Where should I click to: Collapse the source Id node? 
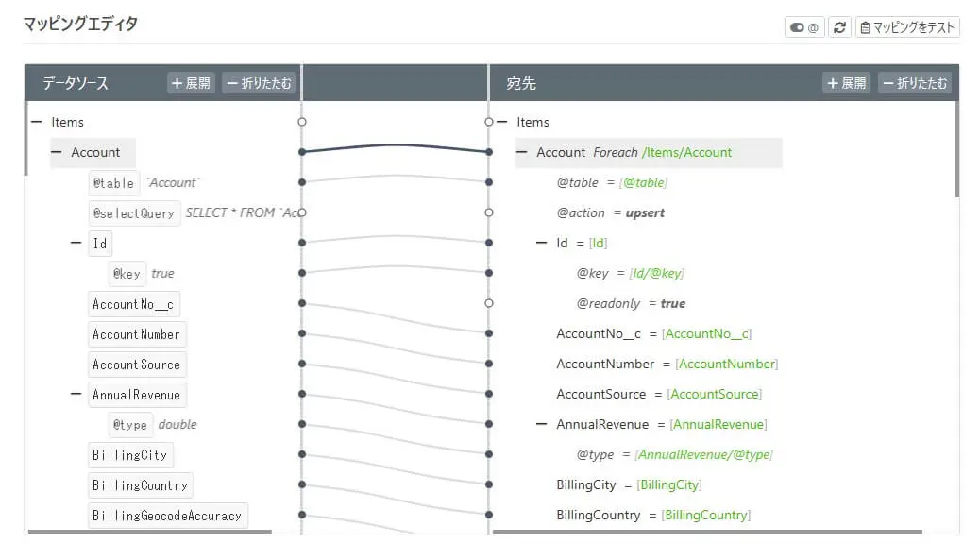coord(76,243)
